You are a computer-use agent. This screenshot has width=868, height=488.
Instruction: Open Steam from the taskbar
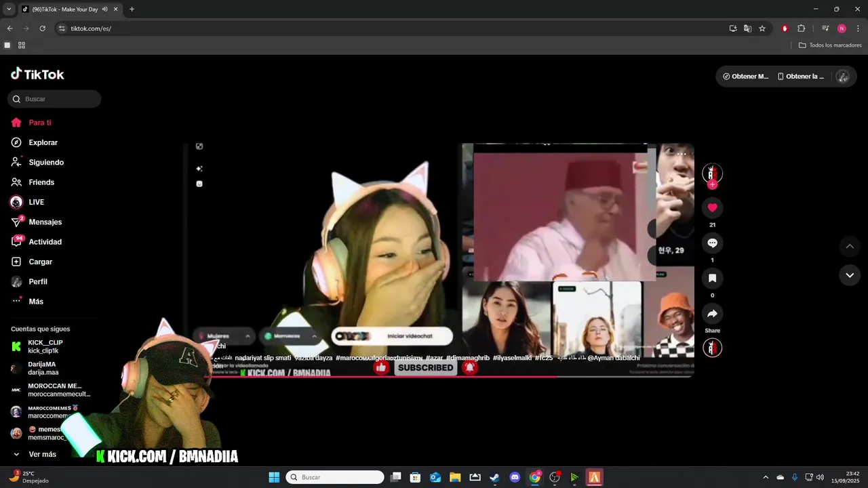pos(495,477)
